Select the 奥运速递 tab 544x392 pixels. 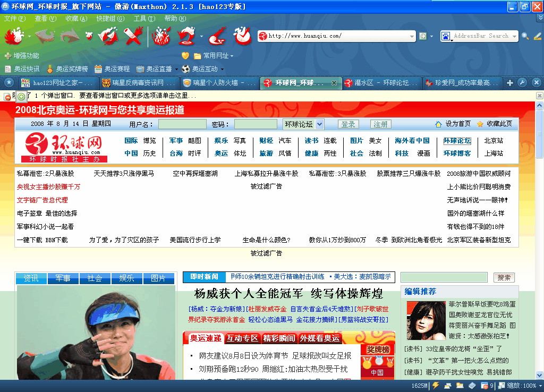(x=206, y=338)
